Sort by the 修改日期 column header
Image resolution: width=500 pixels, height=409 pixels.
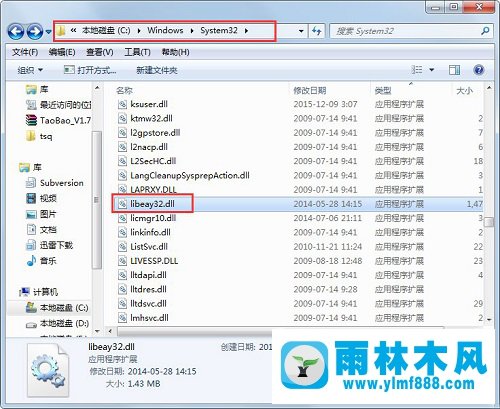click(310, 90)
